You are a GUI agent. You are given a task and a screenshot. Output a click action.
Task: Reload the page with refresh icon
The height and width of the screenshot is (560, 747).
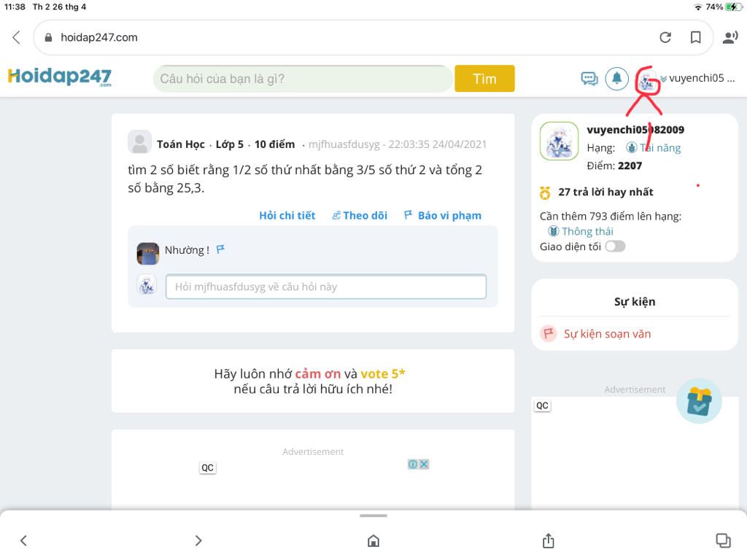[665, 38]
